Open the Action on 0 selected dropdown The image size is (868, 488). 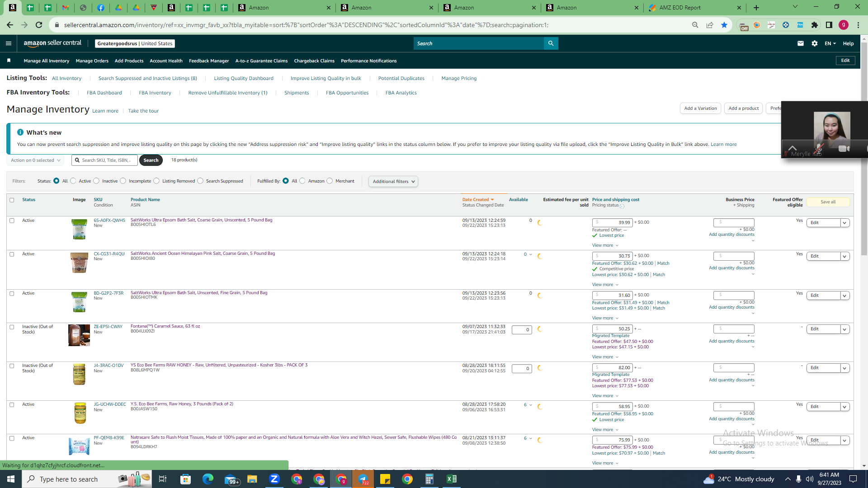point(35,160)
